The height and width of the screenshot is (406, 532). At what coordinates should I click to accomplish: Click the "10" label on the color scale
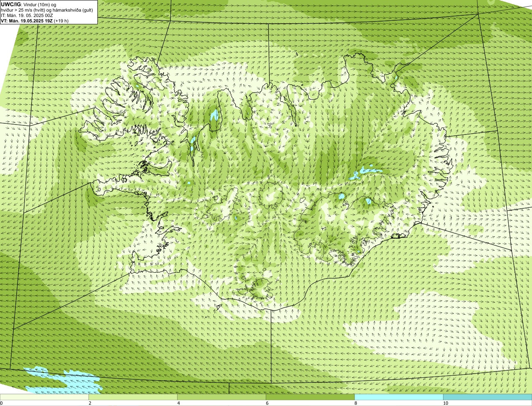[x=446, y=403]
